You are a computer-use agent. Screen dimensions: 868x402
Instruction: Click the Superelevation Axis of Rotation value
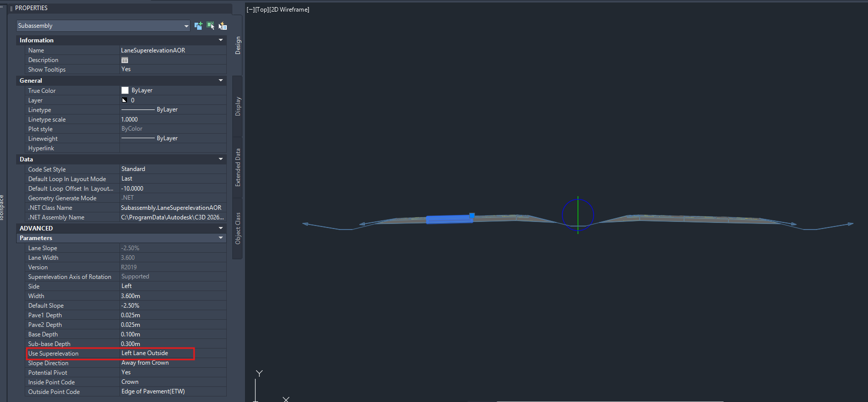click(173, 276)
